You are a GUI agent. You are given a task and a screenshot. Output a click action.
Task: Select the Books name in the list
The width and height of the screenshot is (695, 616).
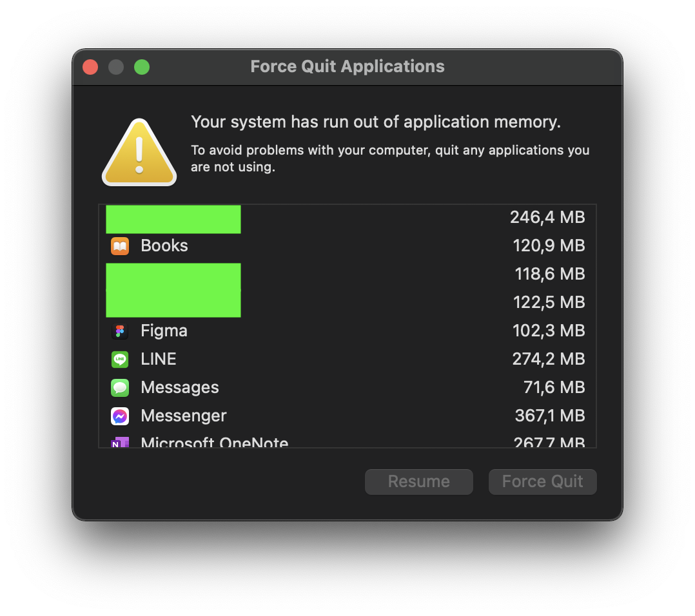click(x=164, y=246)
